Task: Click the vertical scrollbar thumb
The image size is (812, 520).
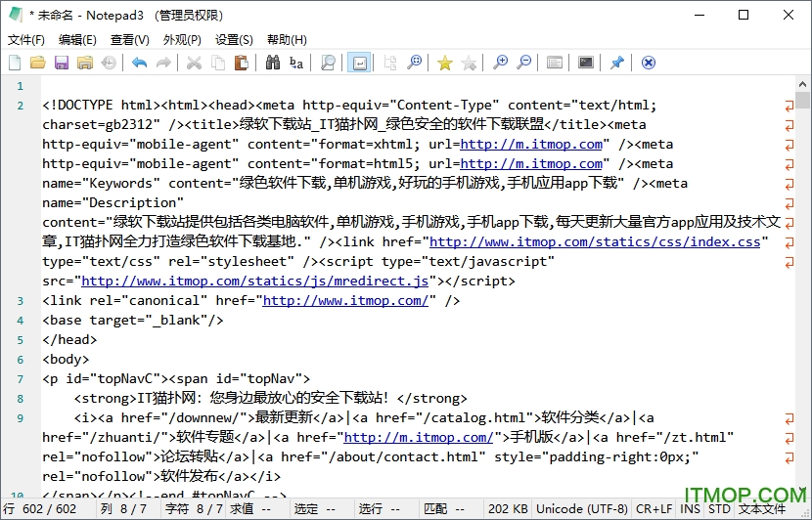Action: pos(802,100)
